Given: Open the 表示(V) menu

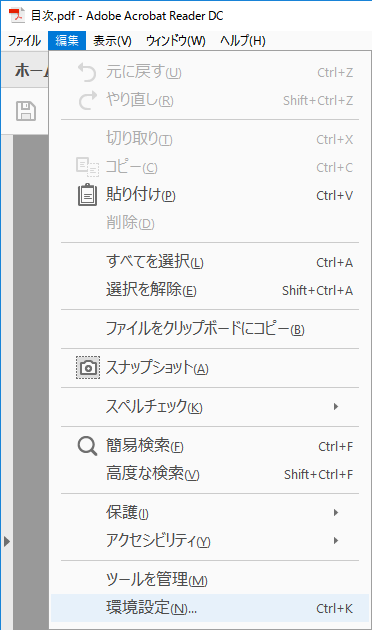Looking at the screenshot, I should pyautogui.click(x=112, y=41).
